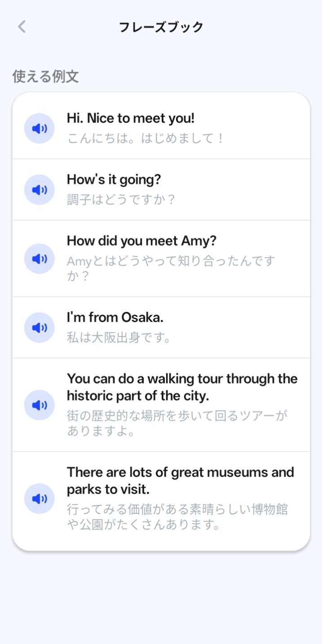Play audio for the walking tour phrase
The image size is (322, 644).
(40, 405)
